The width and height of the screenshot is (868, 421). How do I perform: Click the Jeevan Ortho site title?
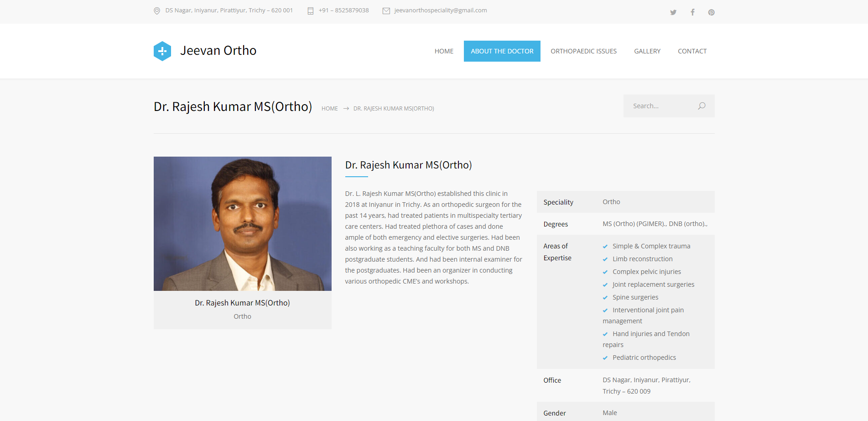click(x=218, y=51)
